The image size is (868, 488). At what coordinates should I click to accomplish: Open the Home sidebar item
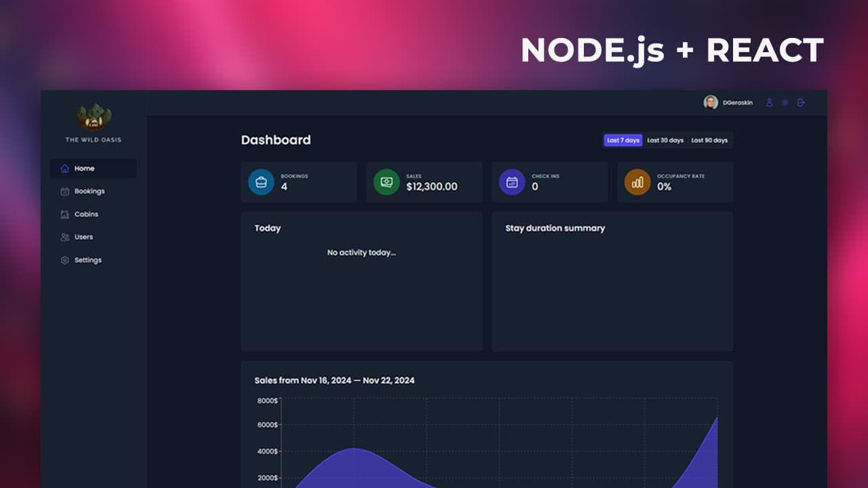tap(94, 168)
